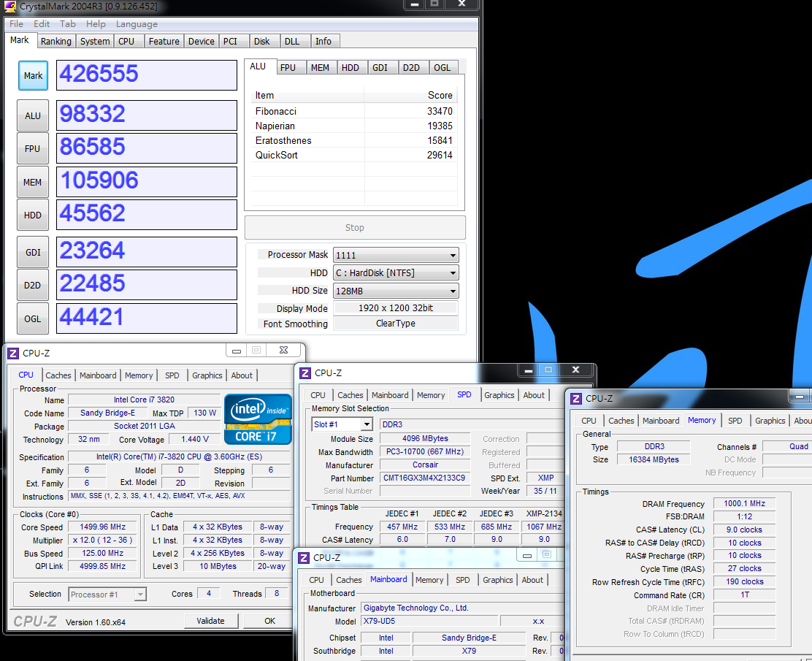
Task: Open the Language menu in CrystalMark
Action: (137, 24)
